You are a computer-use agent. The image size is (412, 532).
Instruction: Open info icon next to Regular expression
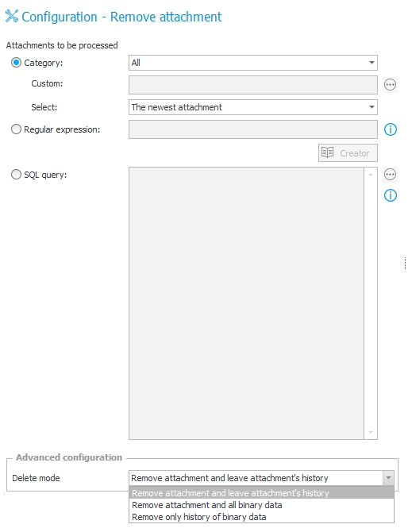[391, 129]
